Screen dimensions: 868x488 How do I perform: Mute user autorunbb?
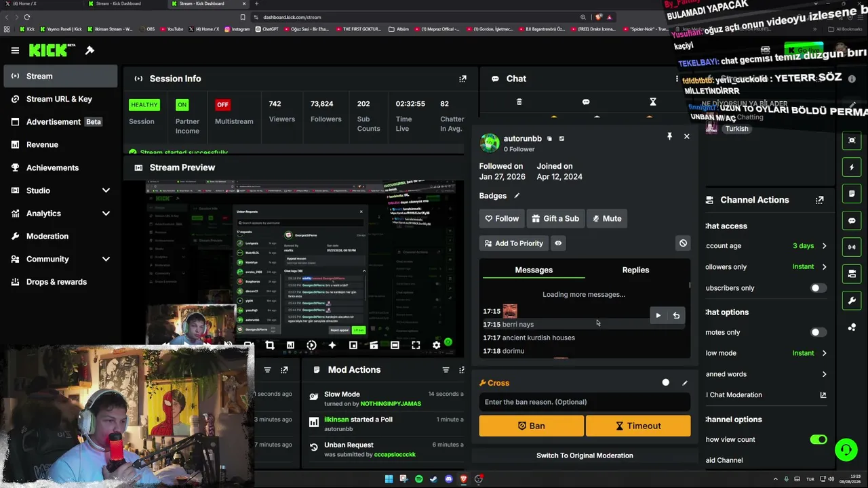606,218
